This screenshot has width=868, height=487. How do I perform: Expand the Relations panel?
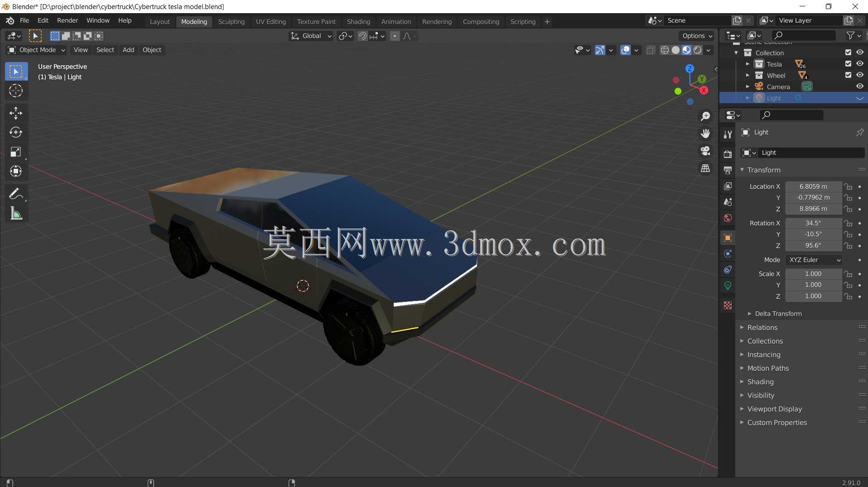[742, 327]
